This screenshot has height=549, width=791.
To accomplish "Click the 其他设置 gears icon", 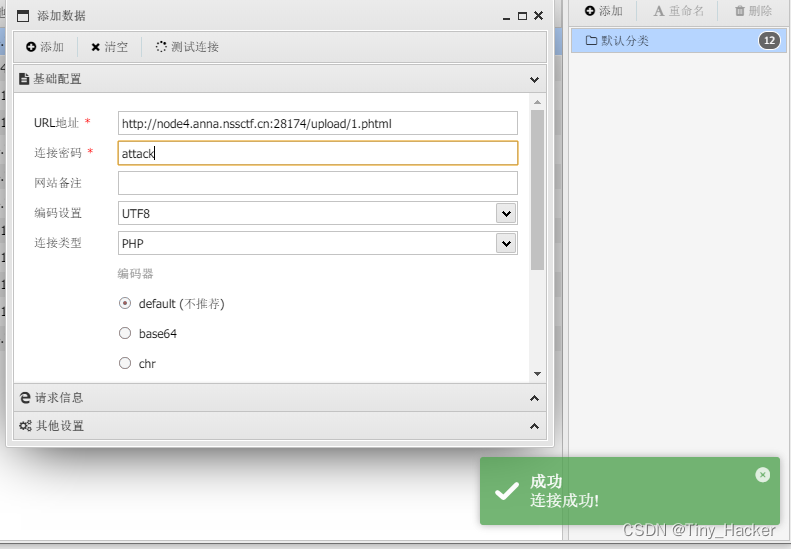I will pyautogui.click(x=25, y=426).
